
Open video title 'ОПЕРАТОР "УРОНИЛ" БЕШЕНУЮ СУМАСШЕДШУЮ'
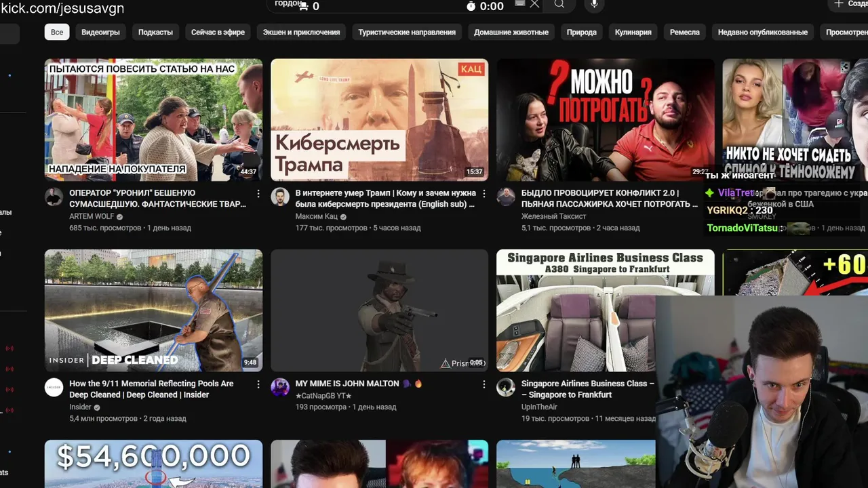pyautogui.click(x=157, y=199)
